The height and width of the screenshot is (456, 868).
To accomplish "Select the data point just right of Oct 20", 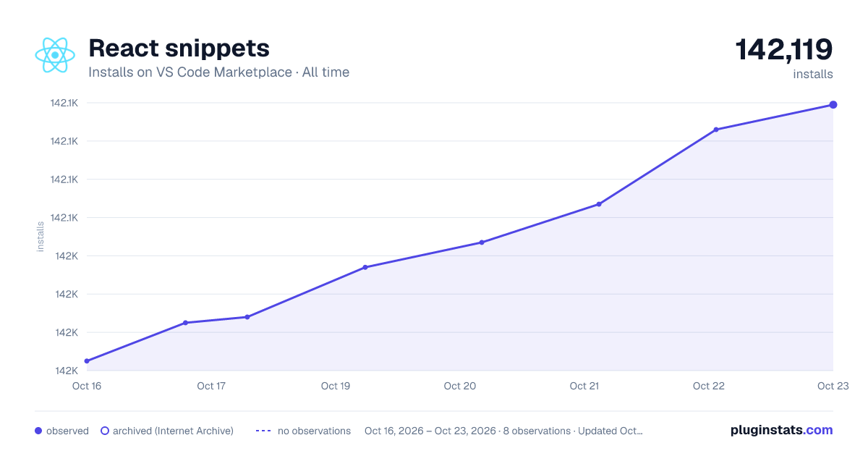I will click(x=482, y=242).
